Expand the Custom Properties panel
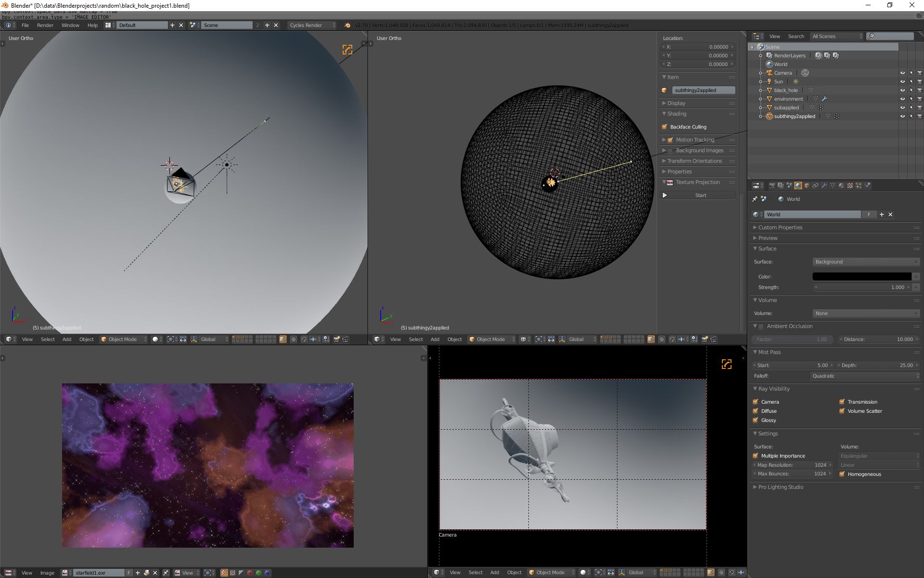This screenshot has width=924, height=578. click(780, 227)
